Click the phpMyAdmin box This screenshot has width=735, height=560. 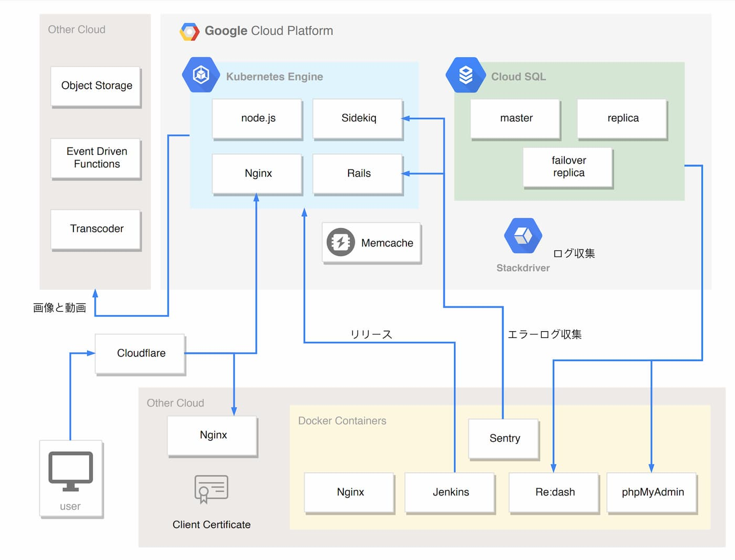click(653, 493)
